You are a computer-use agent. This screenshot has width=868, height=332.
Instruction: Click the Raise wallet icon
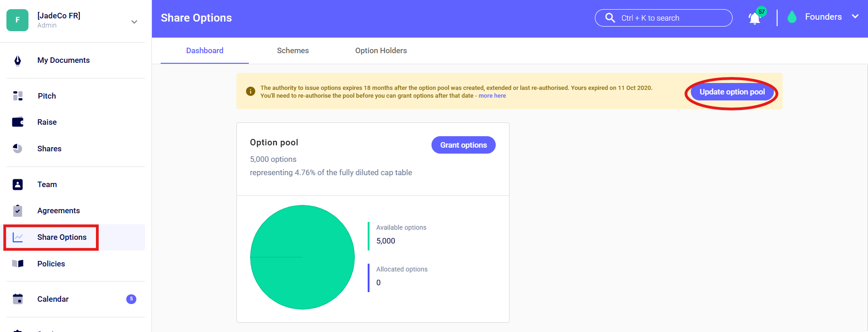(x=17, y=122)
